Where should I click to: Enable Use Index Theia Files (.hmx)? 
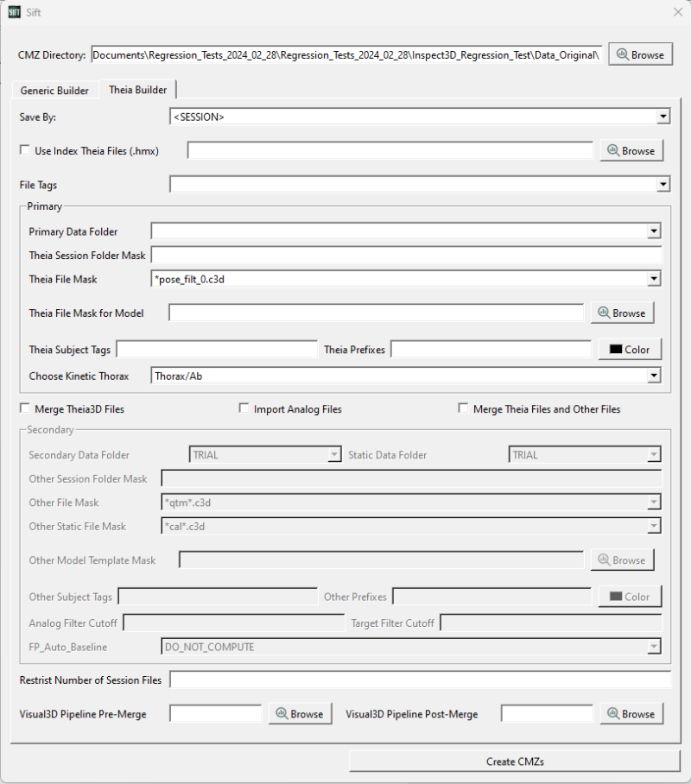24,150
